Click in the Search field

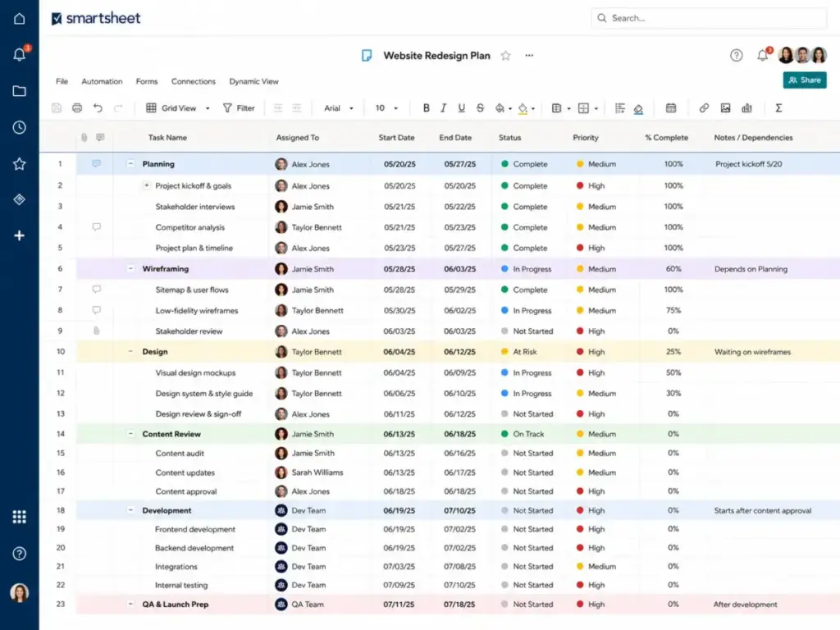pos(708,18)
